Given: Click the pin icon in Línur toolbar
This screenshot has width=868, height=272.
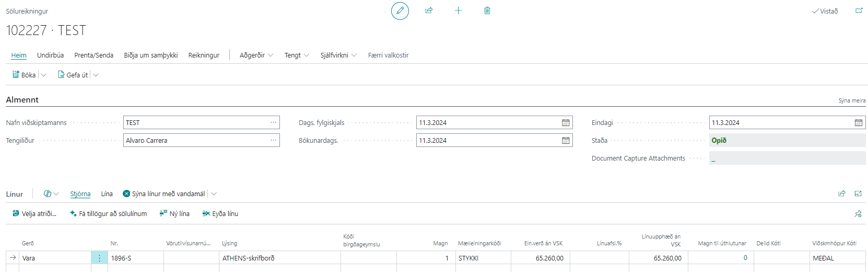Looking at the screenshot, I should (858, 214).
